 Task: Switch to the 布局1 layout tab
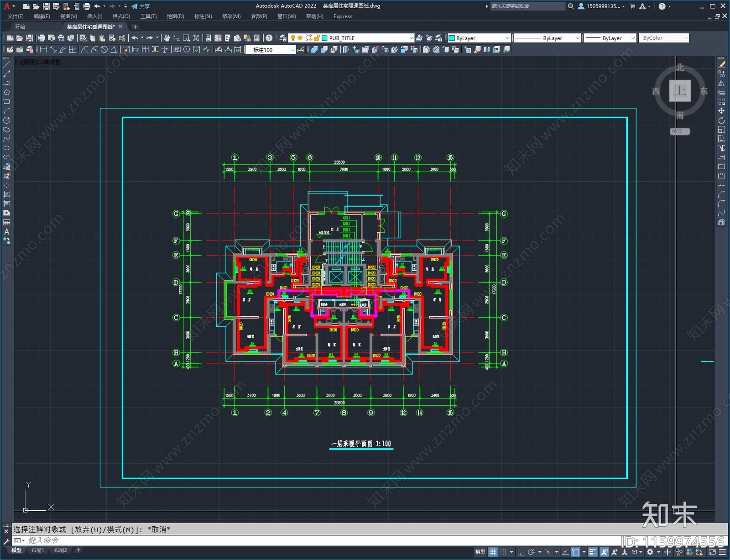pyautogui.click(x=37, y=550)
